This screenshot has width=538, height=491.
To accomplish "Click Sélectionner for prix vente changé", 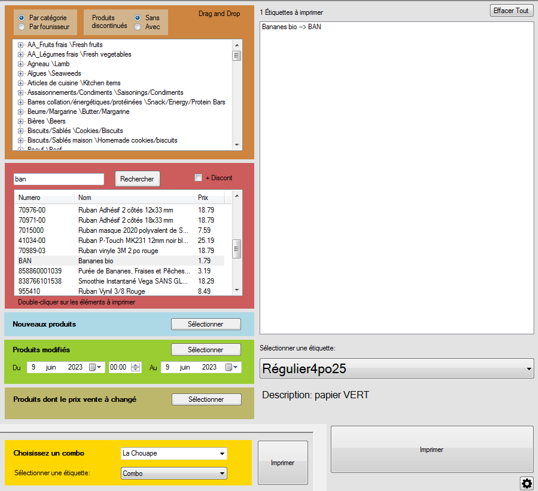I will pos(207,399).
